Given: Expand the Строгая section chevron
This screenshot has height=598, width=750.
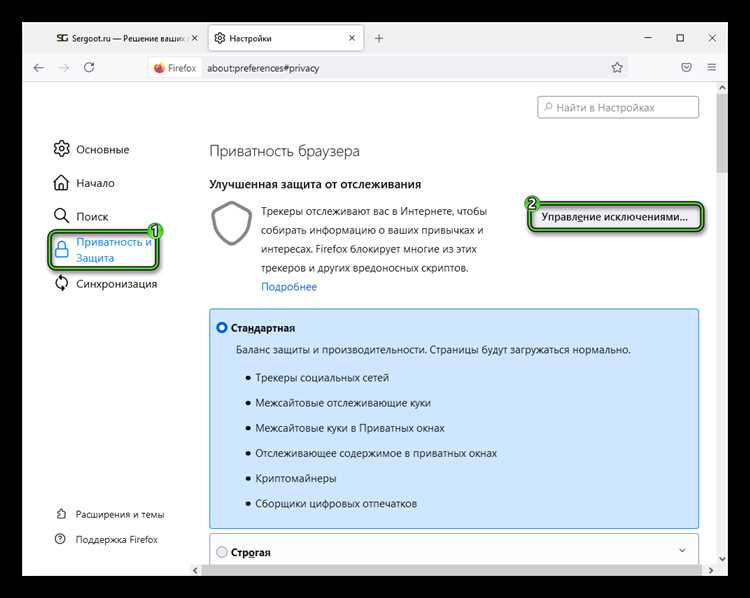Looking at the screenshot, I should coord(682,551).
